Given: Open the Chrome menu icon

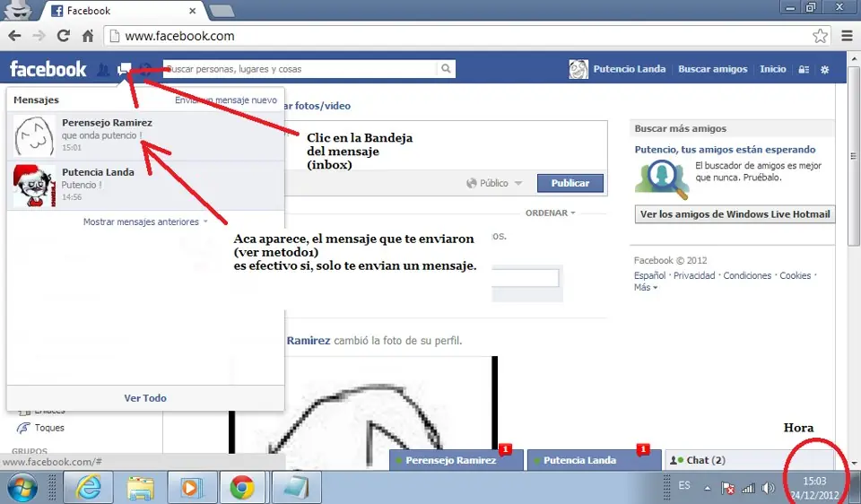Looking at the screenshot, I should pos(848,36).
